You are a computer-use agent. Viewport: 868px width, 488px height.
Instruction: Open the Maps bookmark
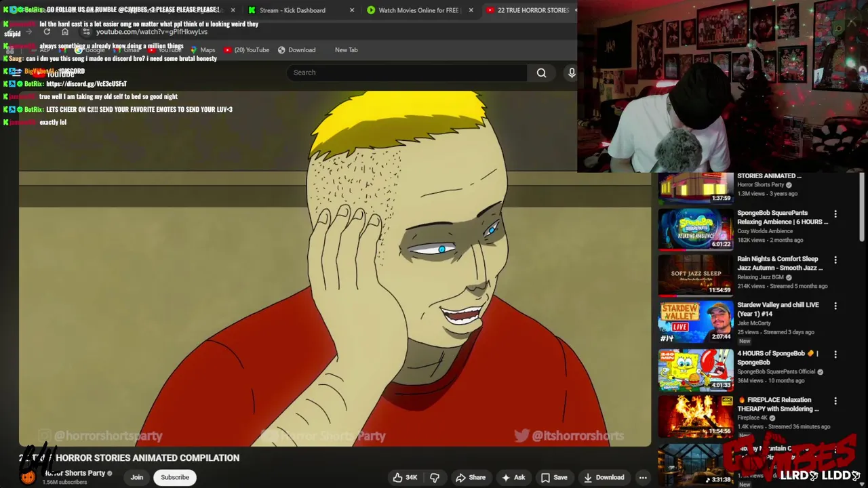203,49
